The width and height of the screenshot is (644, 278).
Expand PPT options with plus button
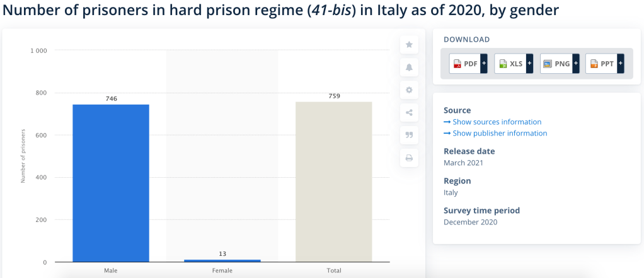pos(621,64)
